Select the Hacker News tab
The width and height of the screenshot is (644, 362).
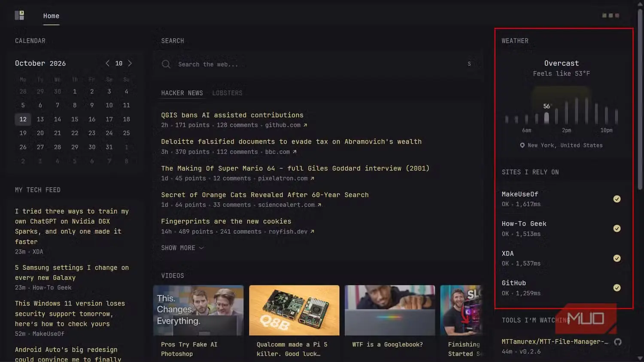point(182,93)
